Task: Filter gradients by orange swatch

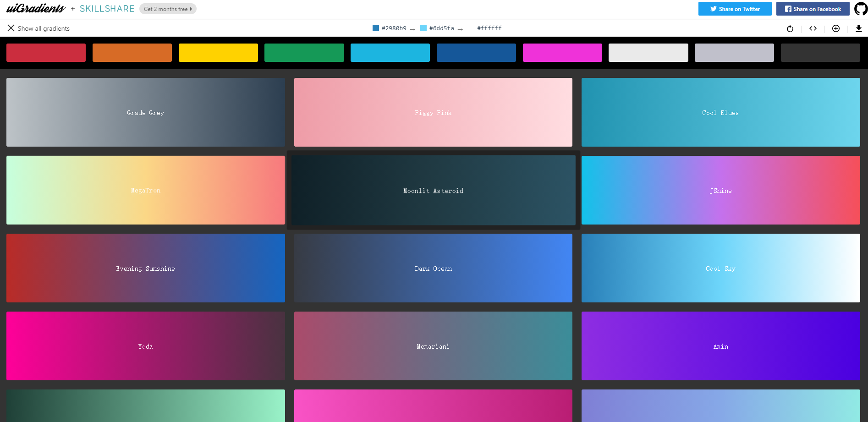Action: [132, 53]
